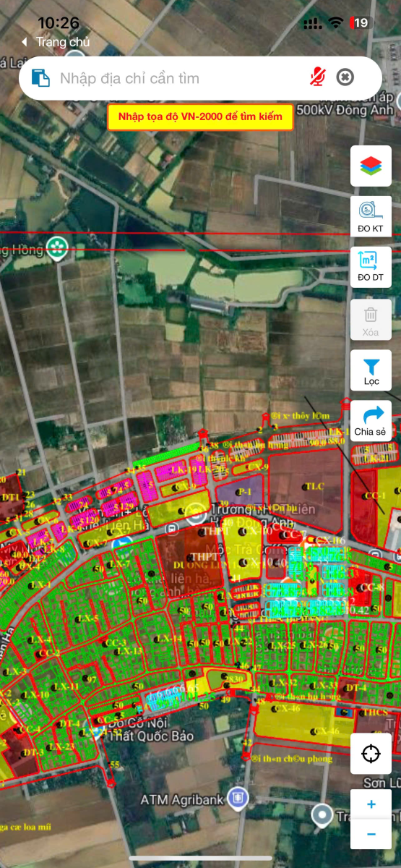401x868 pixels.
Task: Zoom in with the plus button
Action: [x=371, y=804]
